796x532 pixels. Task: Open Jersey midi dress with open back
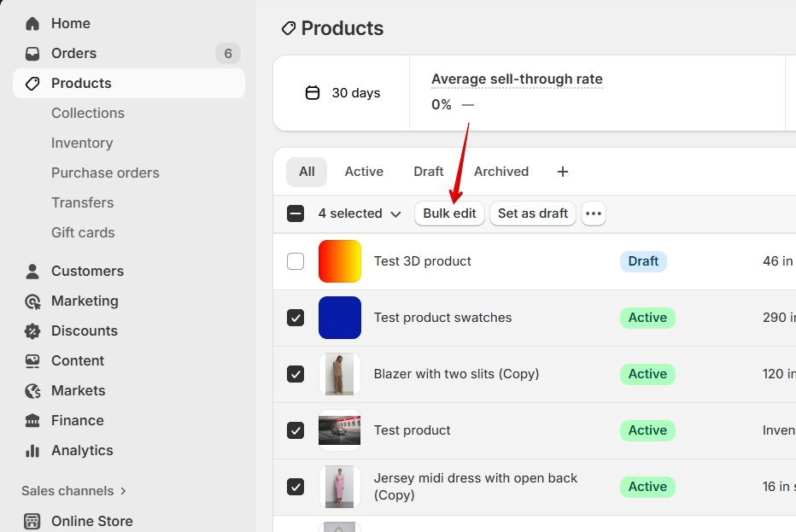[x=476, y=487]
